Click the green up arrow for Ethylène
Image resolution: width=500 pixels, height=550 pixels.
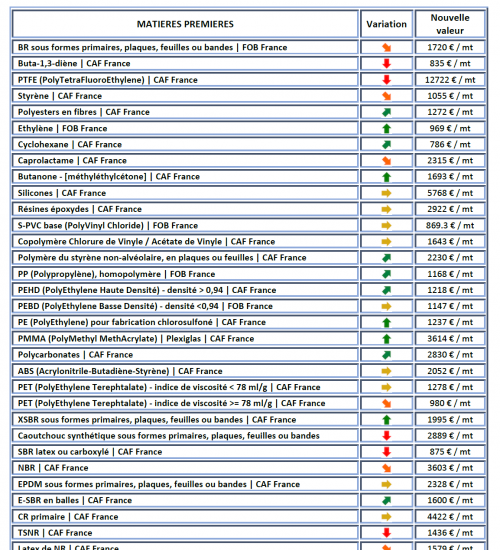tap(386, 128)
